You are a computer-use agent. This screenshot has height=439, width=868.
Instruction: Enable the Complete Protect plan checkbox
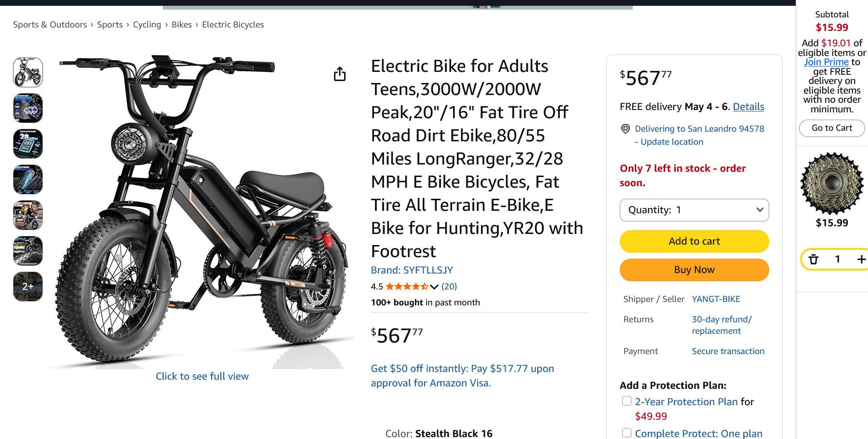click(627, 433)
